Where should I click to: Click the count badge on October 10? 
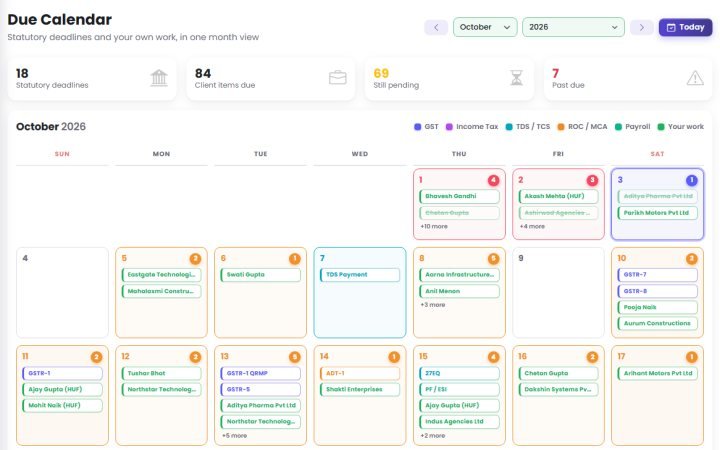coord(692,259)
